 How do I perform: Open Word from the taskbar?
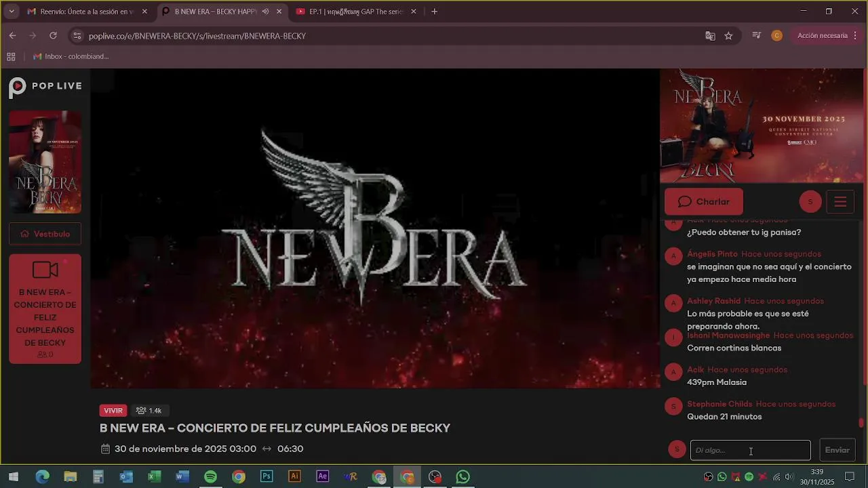182,476
